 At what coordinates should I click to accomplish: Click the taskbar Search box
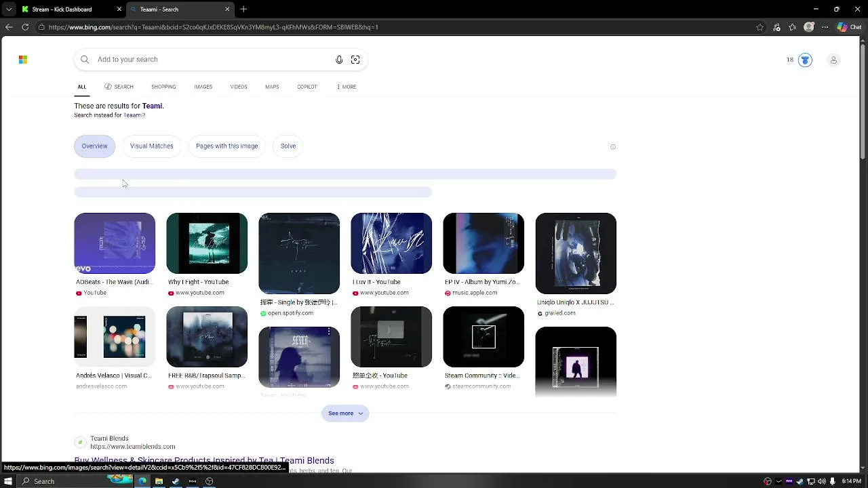pyautogui.click(x=75, y=481)
